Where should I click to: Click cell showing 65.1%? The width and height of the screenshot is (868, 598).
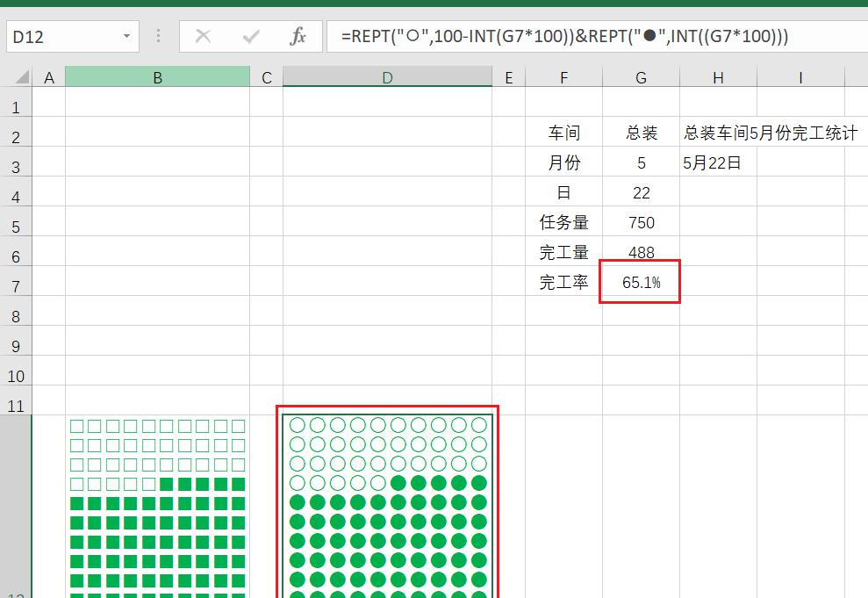click(641, 281)
